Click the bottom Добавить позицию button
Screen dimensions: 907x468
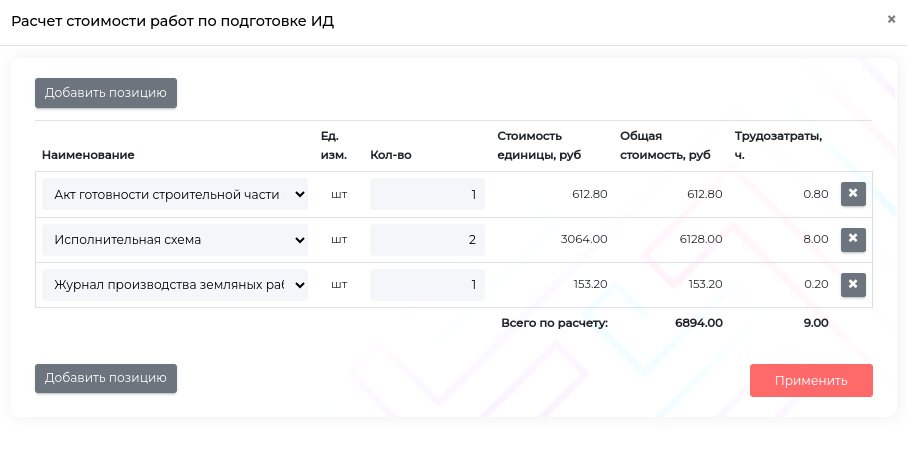(x=106, y=378)
